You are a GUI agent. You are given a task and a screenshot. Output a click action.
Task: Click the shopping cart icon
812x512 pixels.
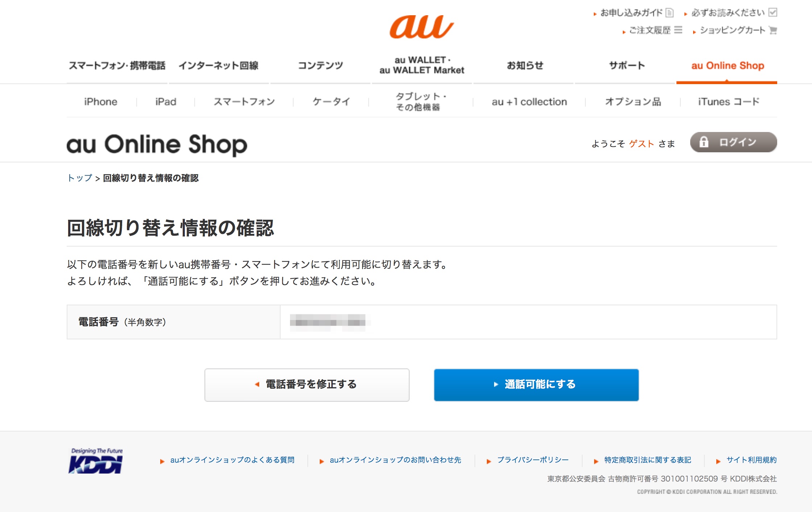pos(772,30)
